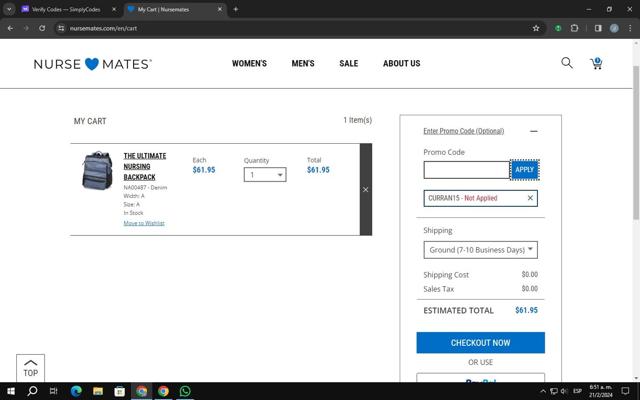Click the APPLY promo code button

pos(524,169)
